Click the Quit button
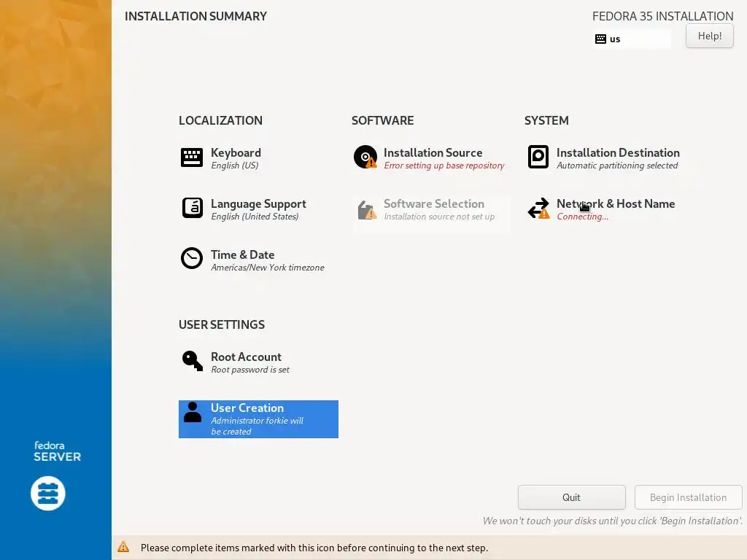The width and height of the screenshot is (747, 560). coord(572,497)
